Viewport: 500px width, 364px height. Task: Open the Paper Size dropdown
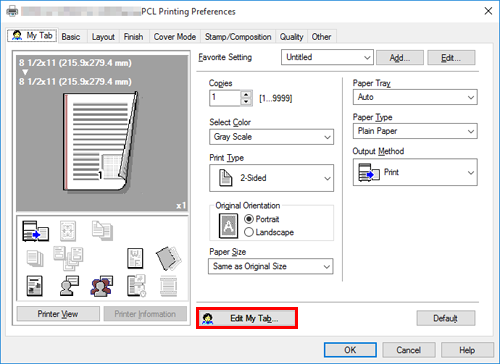click(x=271, y=266)
